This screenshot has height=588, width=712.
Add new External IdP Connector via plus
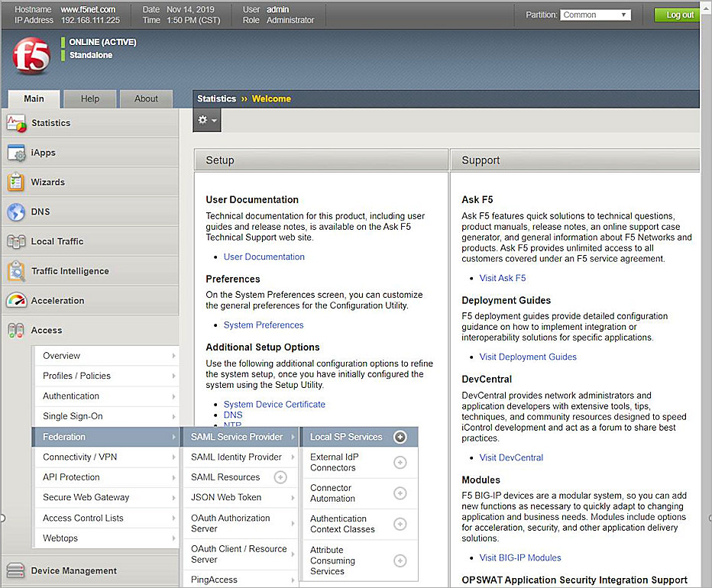(x=400, y=463)
